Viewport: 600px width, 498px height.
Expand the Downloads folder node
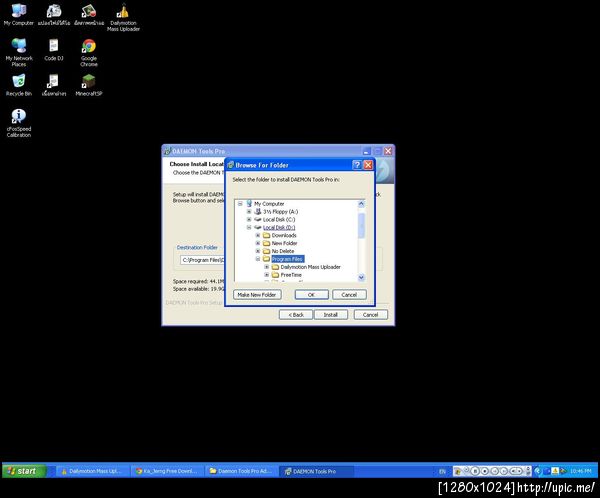(x=258, y=235)
